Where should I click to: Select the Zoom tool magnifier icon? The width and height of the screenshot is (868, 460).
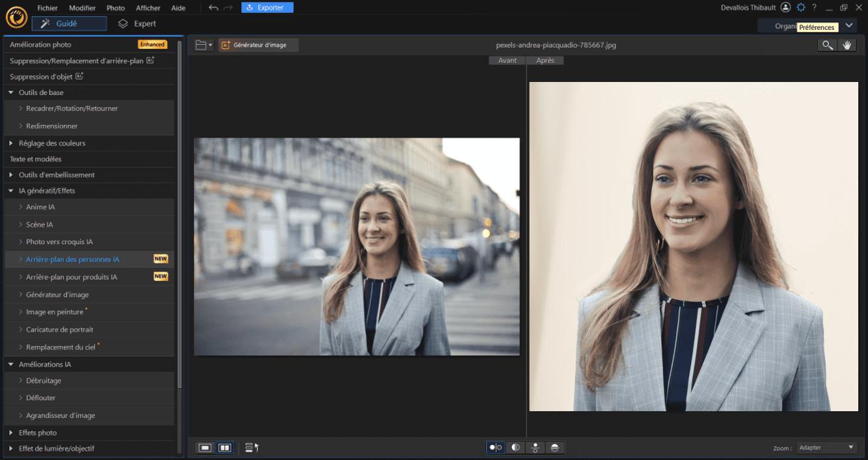[x=828, y=45]
